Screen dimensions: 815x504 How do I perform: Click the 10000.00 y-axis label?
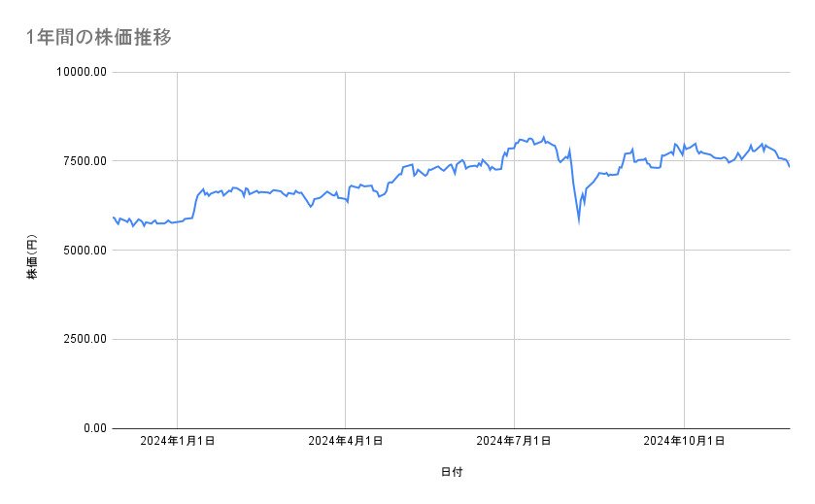(x=81, y=72)
